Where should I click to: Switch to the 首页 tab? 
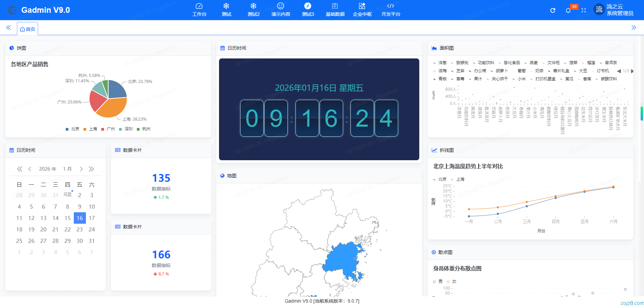(x=28, y=29)
